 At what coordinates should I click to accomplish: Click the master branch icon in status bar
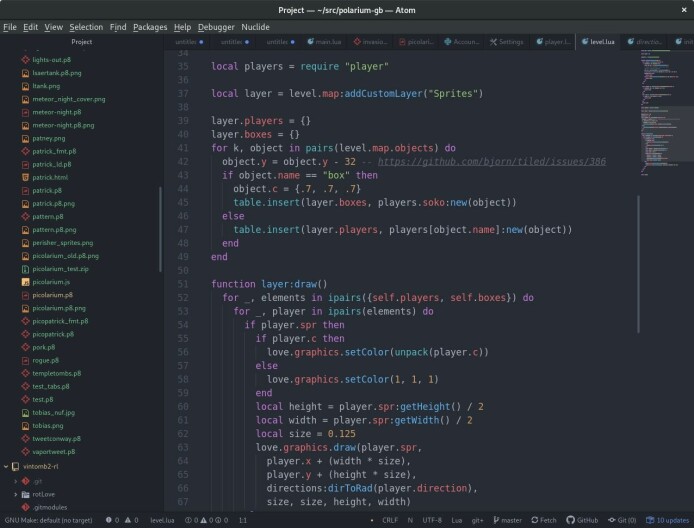point(496,520)
